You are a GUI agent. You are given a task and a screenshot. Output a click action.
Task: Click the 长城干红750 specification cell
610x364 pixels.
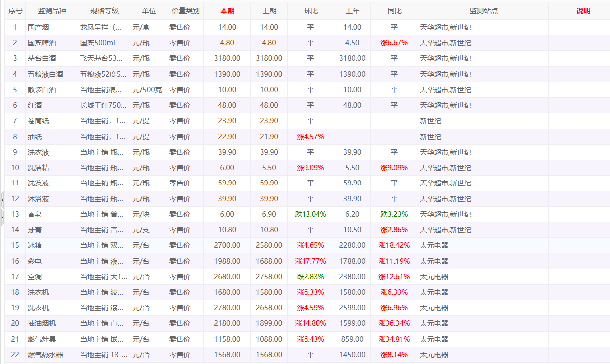(104, 105)
